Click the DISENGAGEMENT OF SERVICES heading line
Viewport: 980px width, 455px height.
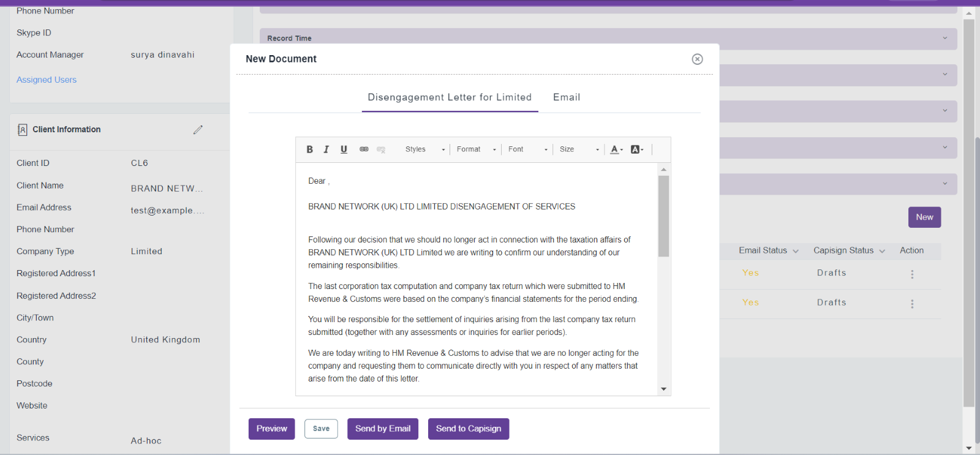[442, 207]
